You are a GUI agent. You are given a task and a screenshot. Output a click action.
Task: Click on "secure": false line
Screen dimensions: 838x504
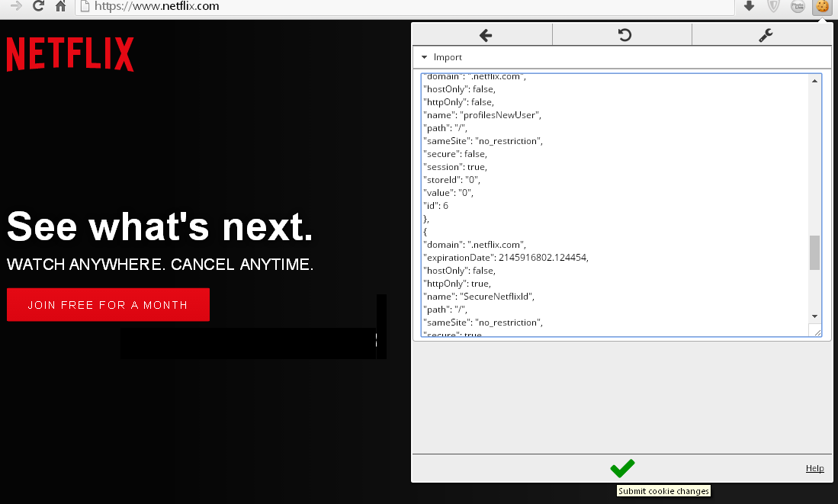[x=454, y=154]
